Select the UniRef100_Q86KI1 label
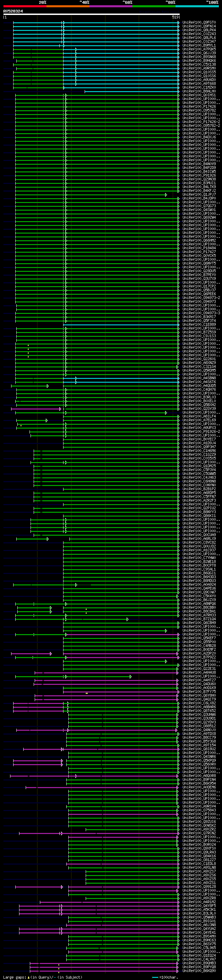The width and height of the screenshot is (222, 980). (x=199, y=516)
